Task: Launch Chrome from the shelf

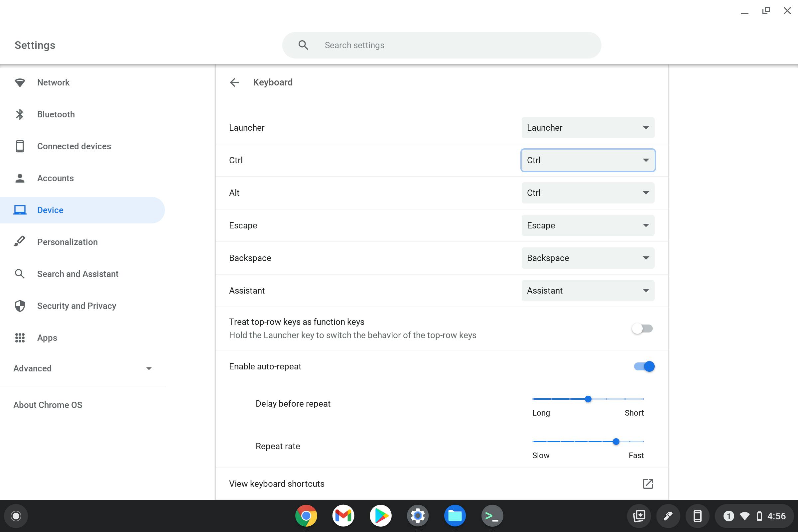Action: pos(306,515)
